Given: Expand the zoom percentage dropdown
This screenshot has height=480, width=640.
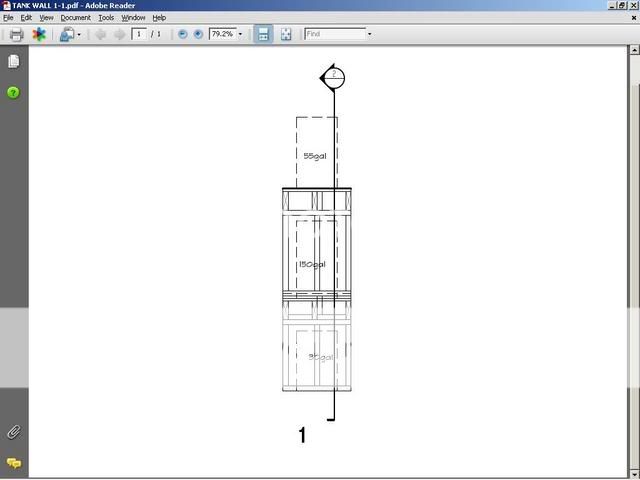Looking at the screenshot, I should [x=240, y=34].
